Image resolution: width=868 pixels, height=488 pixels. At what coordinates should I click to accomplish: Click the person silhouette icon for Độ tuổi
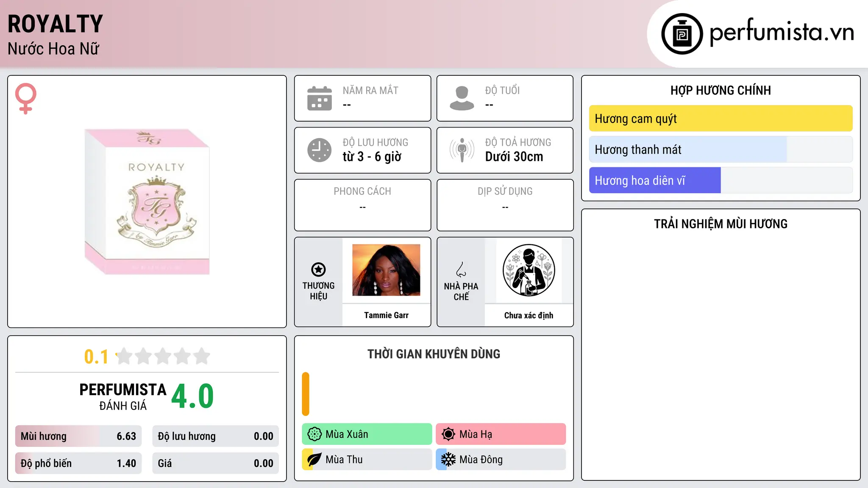click(x=462, y=98)
